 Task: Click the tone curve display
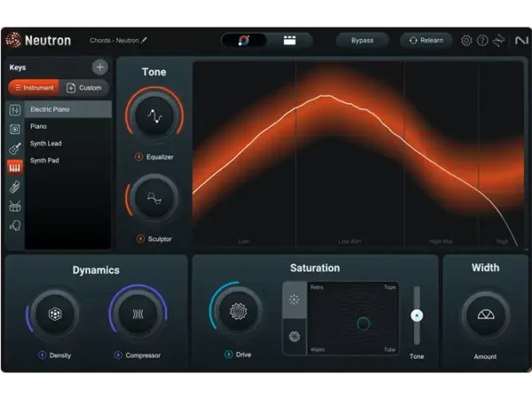358,153
